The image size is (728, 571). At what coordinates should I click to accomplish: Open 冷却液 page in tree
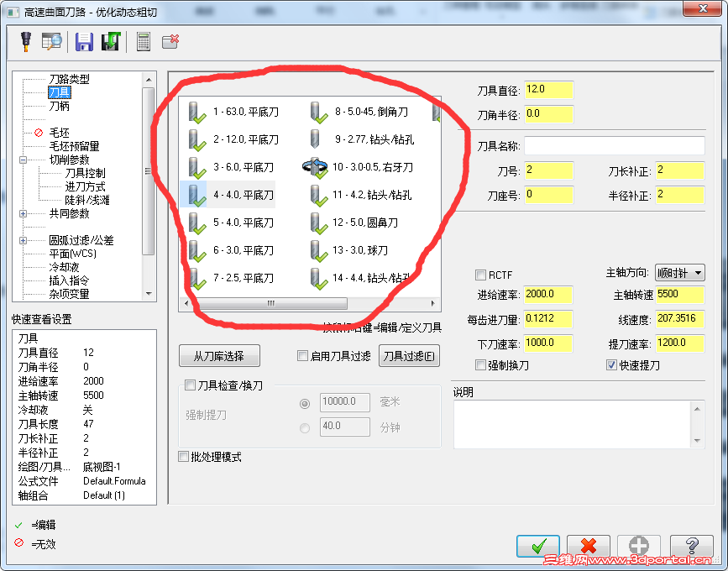pos(64,267)
